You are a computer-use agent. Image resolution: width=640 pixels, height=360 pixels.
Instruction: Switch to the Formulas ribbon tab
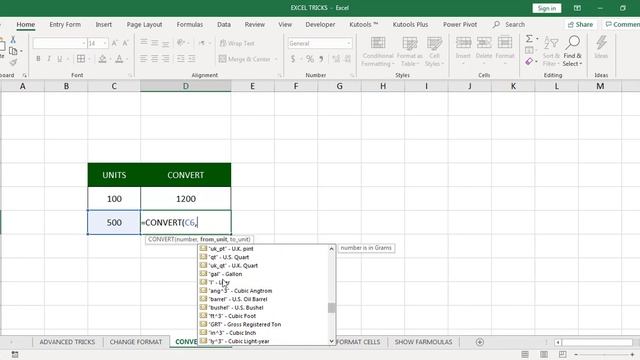190,24
